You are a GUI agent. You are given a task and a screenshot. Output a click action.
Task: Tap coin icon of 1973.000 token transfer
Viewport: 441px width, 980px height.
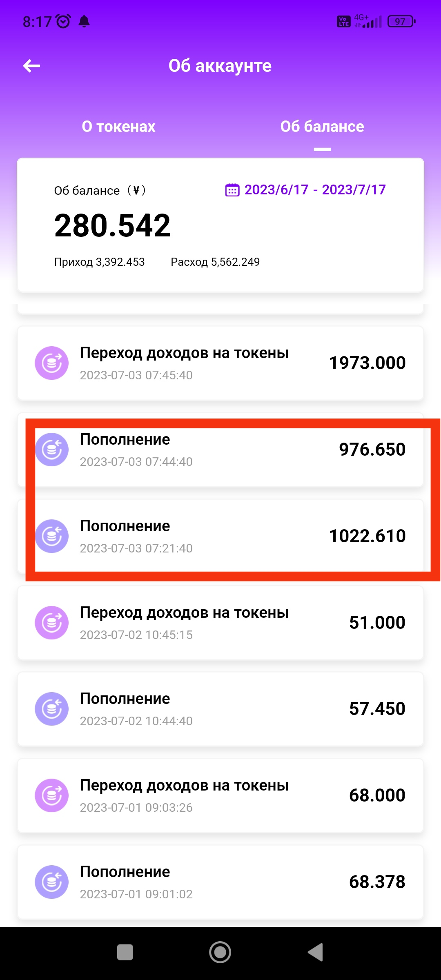pos(51,363)
